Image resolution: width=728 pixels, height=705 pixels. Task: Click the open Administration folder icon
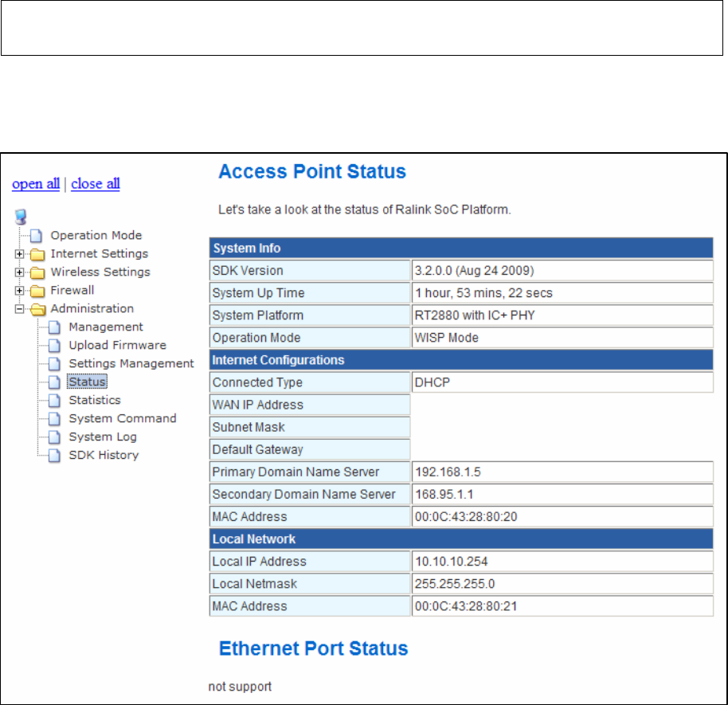(x=38, y=309)
